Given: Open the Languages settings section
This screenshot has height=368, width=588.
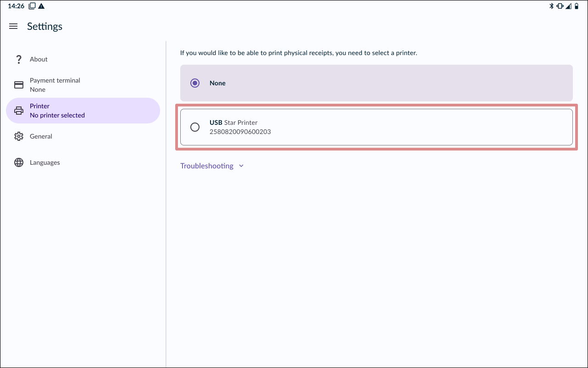Looking at the screenshot, I should 83,162.
